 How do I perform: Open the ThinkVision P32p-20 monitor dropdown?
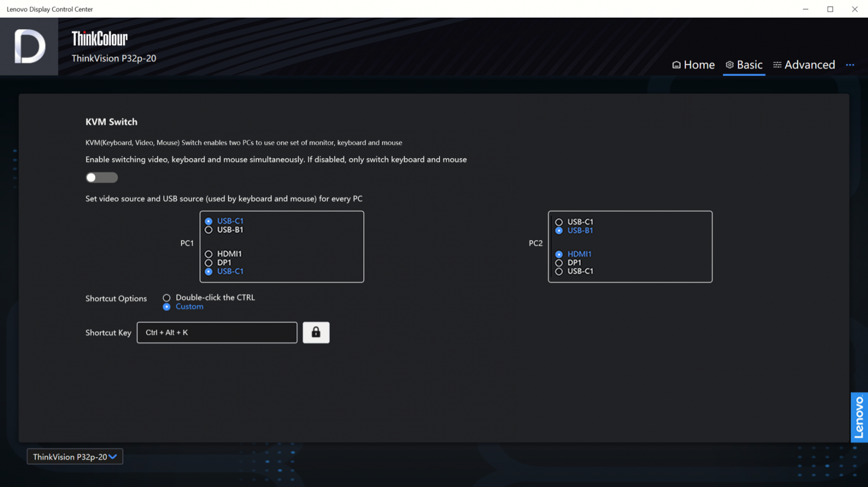point(75,457)
